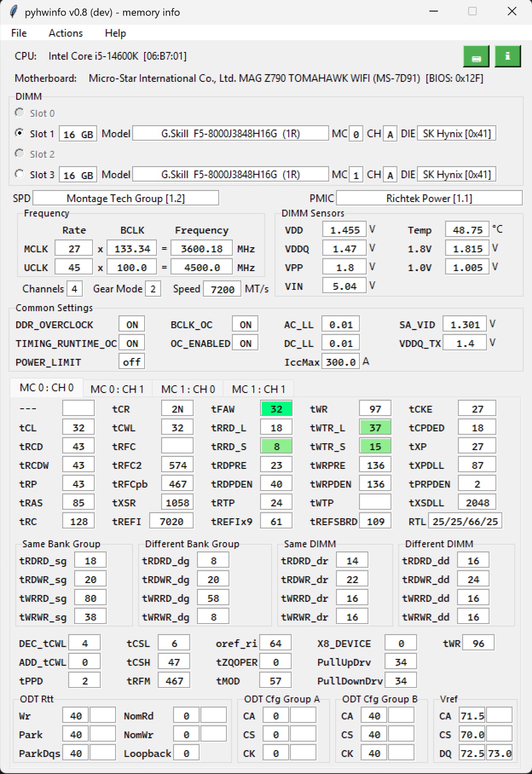The height and width of the screenshot is (774, 532).
Task: Click the Vref DQ second value 73.0
Action: coord(499,754)
